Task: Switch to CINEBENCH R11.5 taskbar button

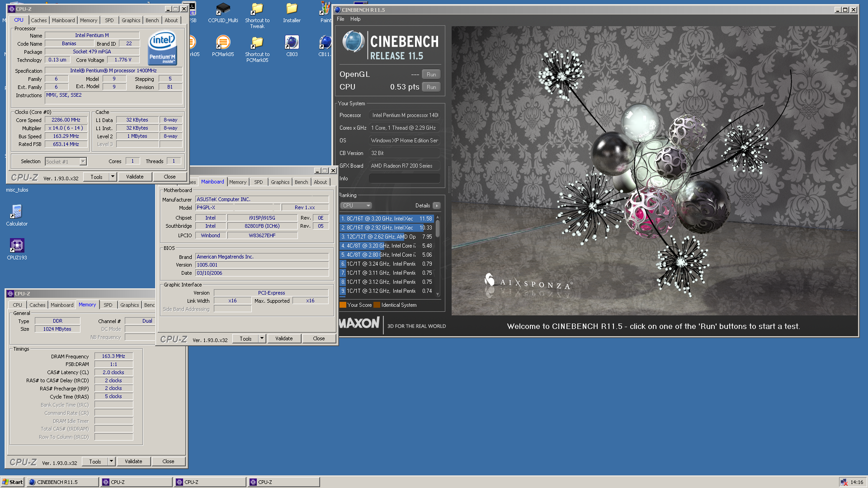Action: coord(62,482)
